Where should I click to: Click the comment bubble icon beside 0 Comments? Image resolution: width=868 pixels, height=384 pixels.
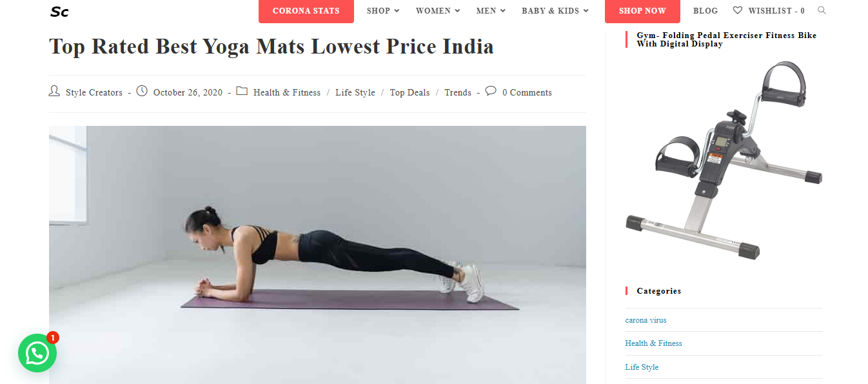coord(491,91)
